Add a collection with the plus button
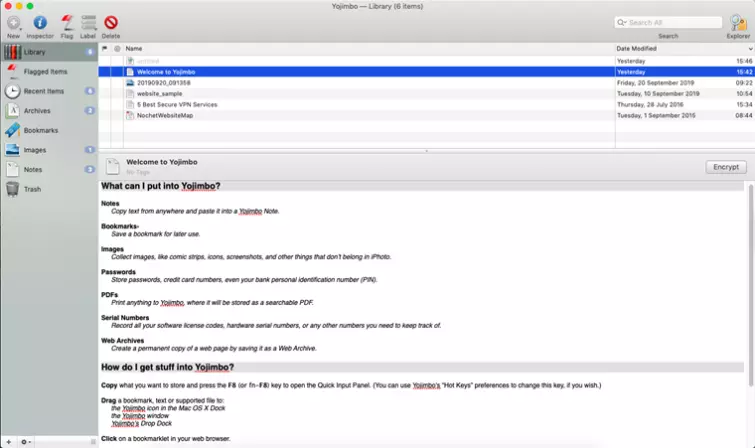755x448 pixels. coord(8,441)
